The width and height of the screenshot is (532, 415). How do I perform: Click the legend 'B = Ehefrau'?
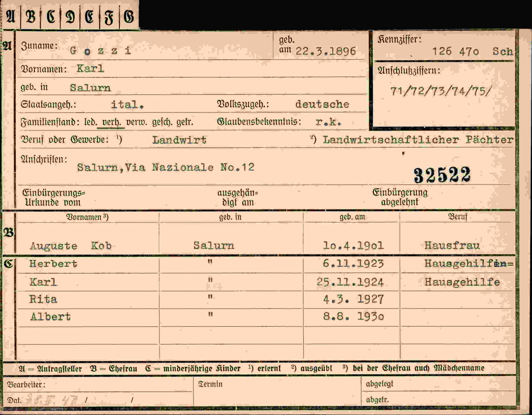(x=113, y=369)
